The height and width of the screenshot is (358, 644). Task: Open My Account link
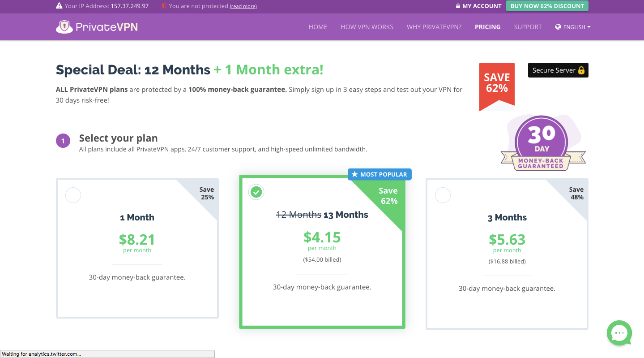[478, 6]
